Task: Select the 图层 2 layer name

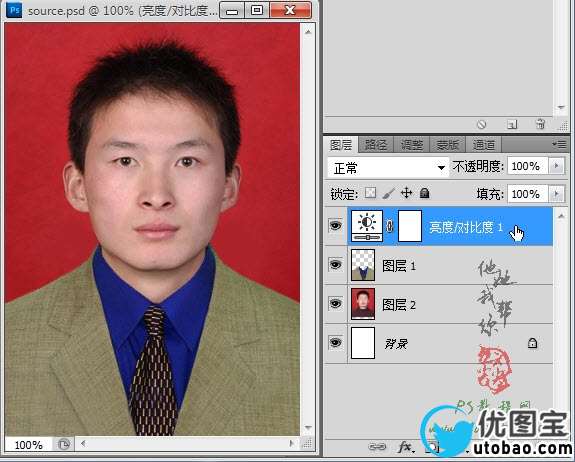Action: 399,304
